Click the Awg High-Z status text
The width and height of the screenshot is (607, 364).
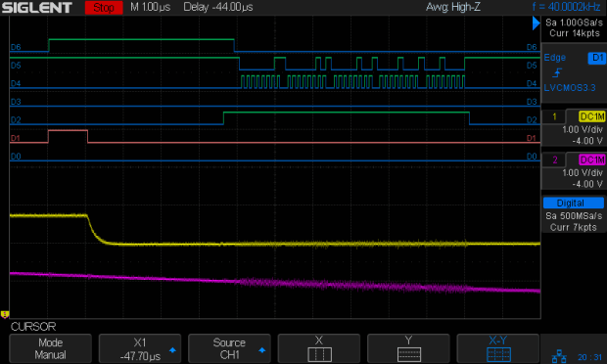(453, 7)
